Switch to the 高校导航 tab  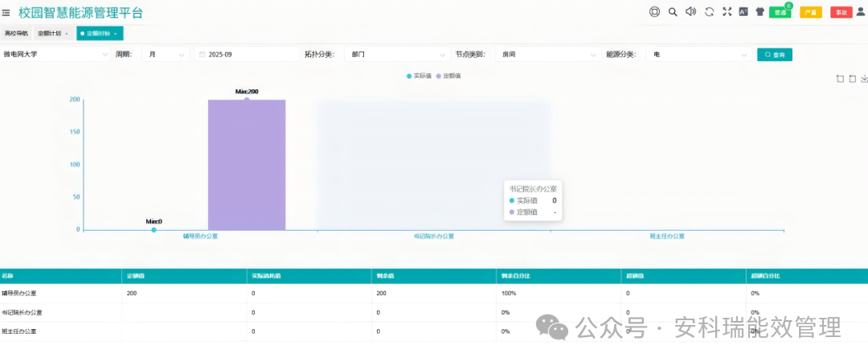pyautogui.click(x=16, y=34)
